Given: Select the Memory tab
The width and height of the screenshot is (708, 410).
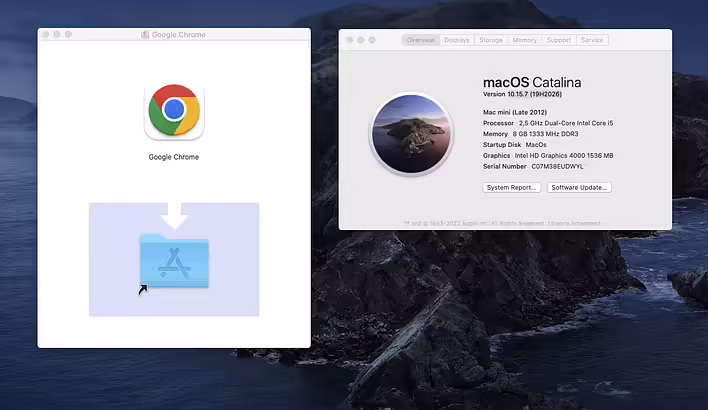Looking at the screenshot, I should [524, 40].
